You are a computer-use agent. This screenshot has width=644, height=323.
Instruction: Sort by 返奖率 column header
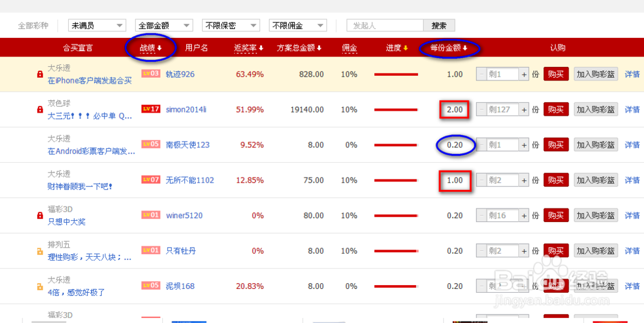point(249,48)
